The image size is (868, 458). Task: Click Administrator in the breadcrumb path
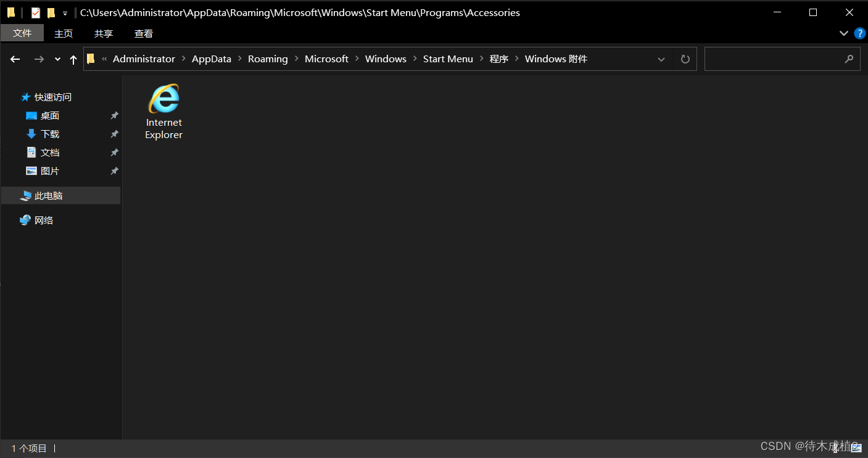(x=144, y=59)
